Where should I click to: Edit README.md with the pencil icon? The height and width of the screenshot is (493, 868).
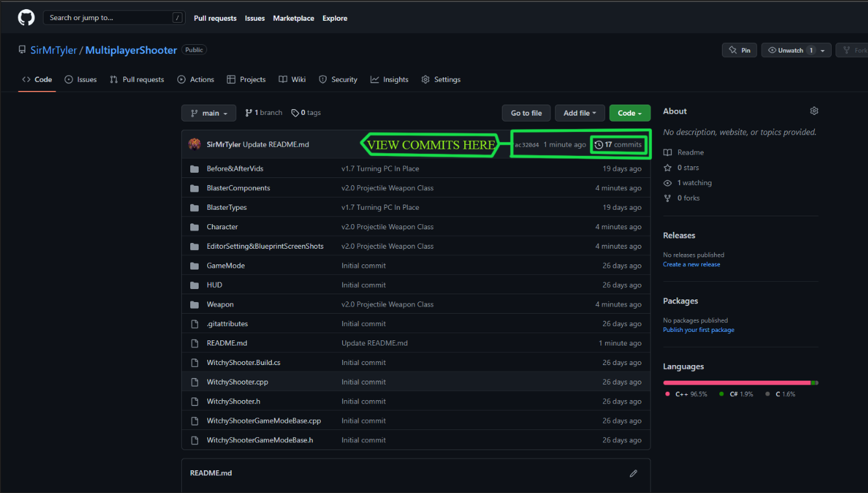[x=634, y=474]
